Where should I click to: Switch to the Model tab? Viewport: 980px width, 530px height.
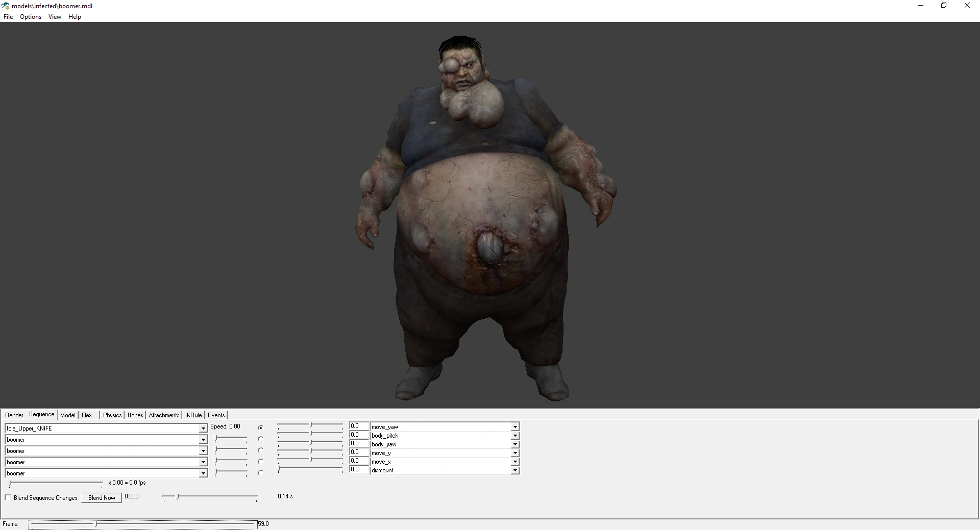coord(68,415)
